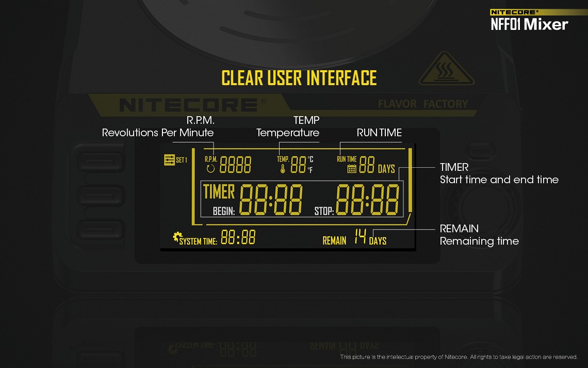
Task: Click the circular arrow icon under R.P.M.
Action: click(210, 169)
